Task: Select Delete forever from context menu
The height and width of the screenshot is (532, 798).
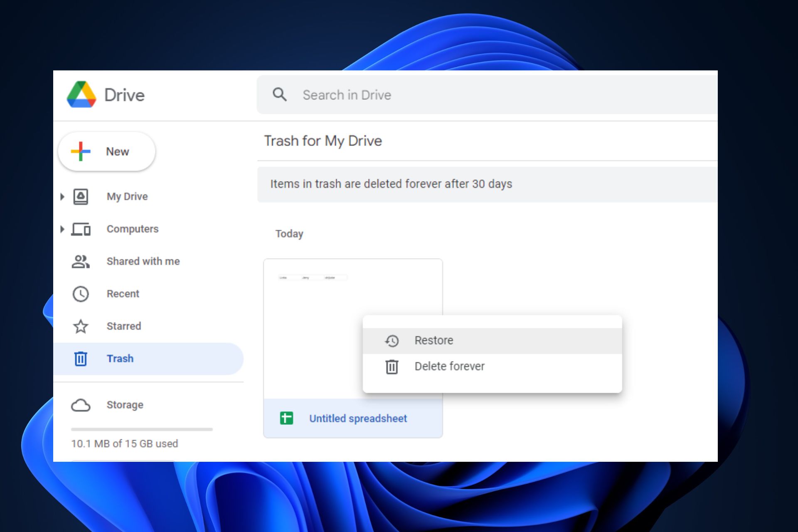Action: click(449, 366)
